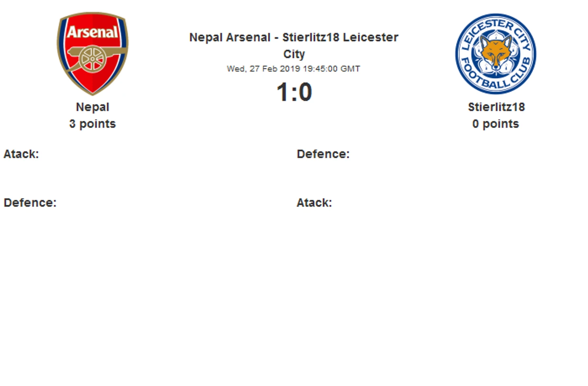Screen dimensions: 588x386
Task: Click the Arsenal club crest
Action: pos(93,54)
